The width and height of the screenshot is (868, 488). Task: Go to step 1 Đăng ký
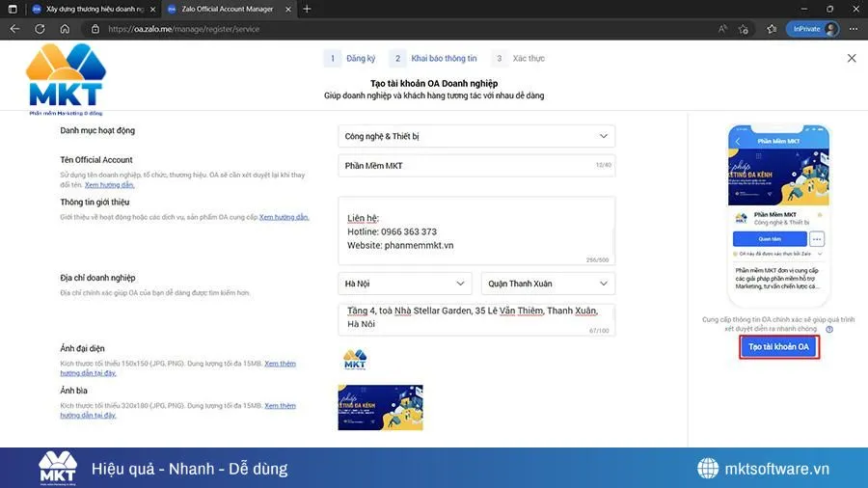coord(350,58)
